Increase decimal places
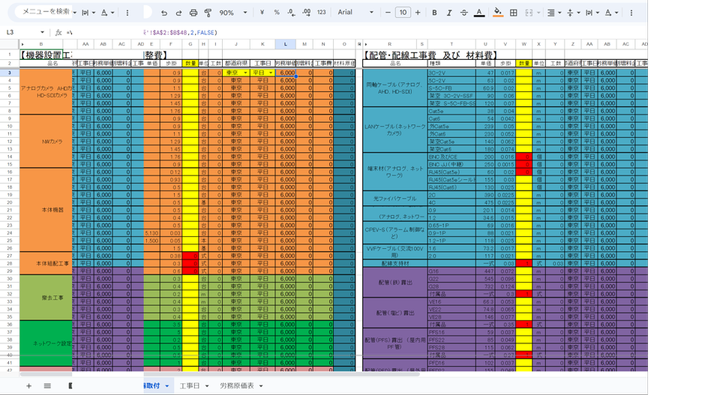Screen dimensions: 720x395 306,12
